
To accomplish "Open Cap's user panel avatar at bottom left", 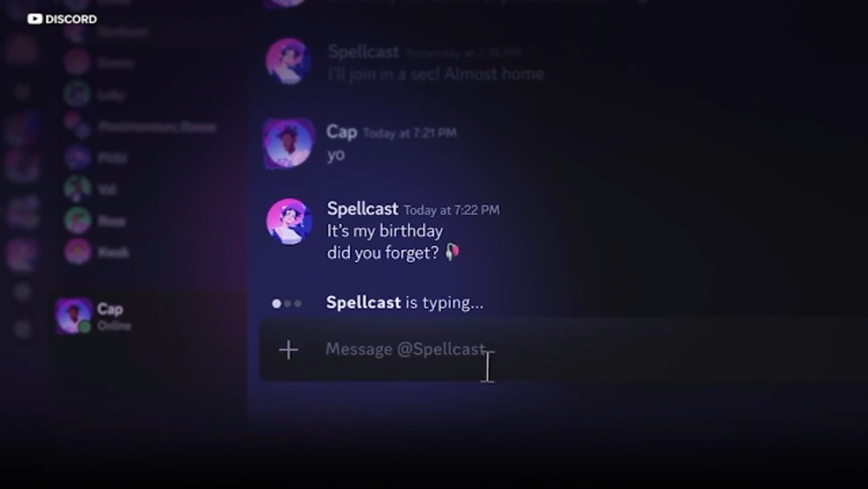I will [74, 316].
